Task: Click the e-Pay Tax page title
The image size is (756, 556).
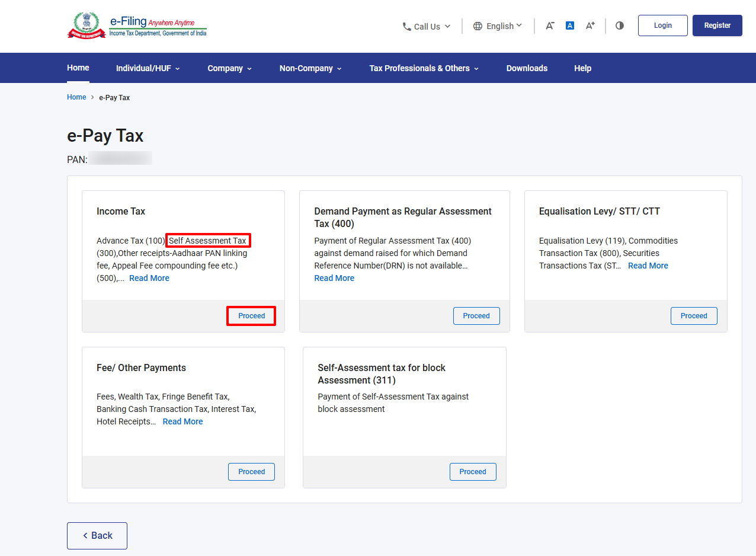Action: [x=105, y=136]
